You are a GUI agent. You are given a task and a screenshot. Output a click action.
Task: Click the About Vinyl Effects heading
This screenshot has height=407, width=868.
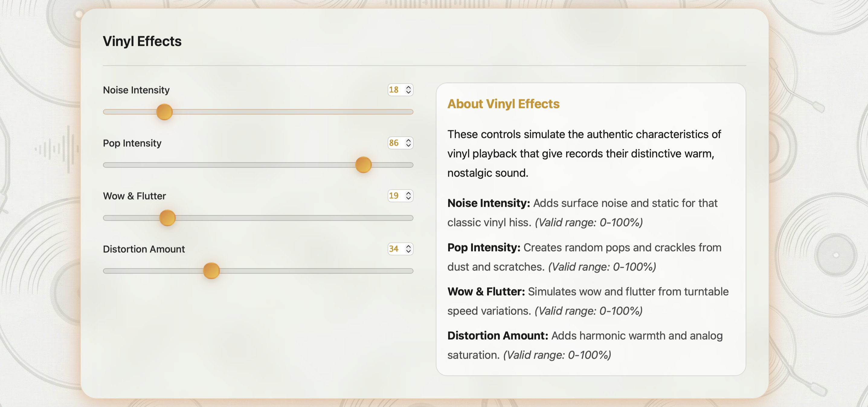[503, 104]
